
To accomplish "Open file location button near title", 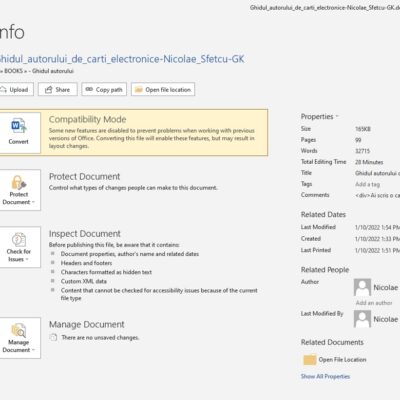I will pos(163,89).
